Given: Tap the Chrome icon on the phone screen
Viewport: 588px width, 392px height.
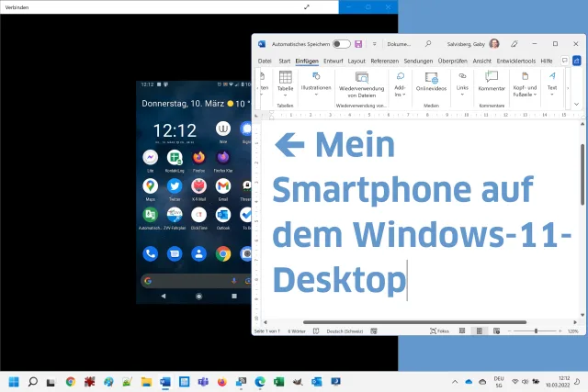Looking at the screenshot, I should [x=223, y=253].
